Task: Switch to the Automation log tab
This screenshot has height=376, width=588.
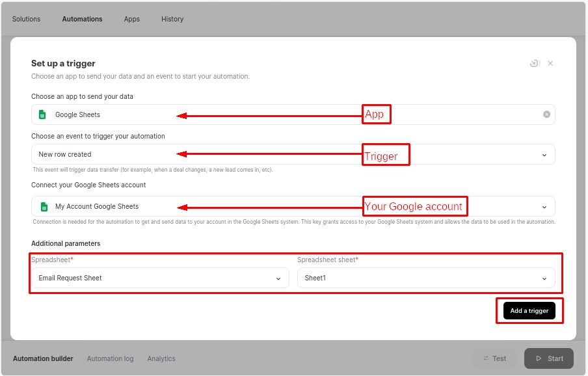Action: point(110,358)
